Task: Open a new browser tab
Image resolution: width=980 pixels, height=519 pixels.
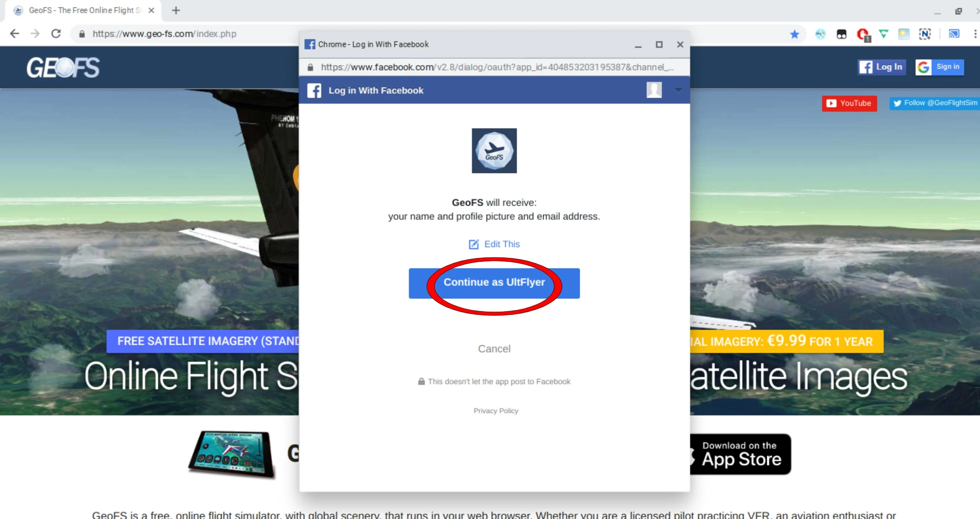Action: tap(176, 11)
